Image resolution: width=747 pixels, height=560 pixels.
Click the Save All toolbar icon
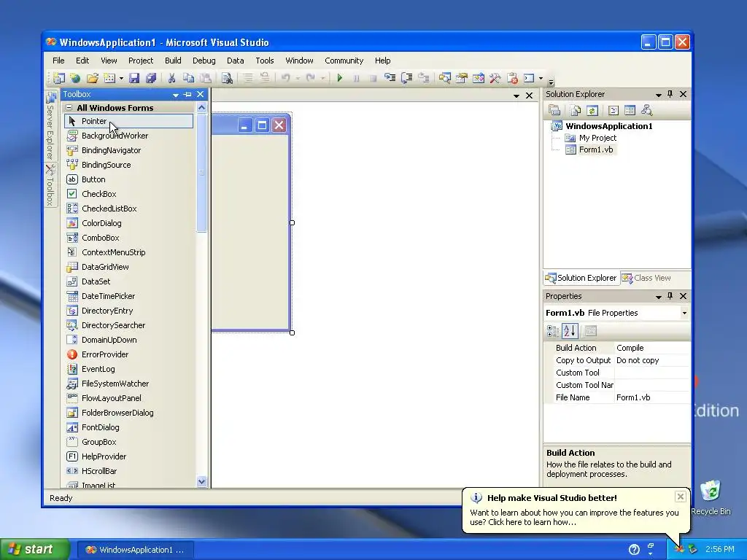[x=151, y=77]
